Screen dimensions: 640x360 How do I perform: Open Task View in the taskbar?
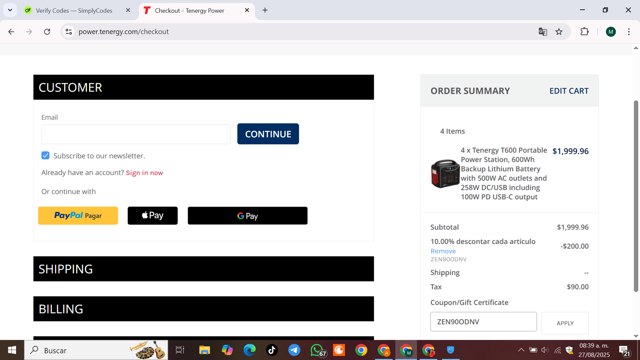[180, 350]
